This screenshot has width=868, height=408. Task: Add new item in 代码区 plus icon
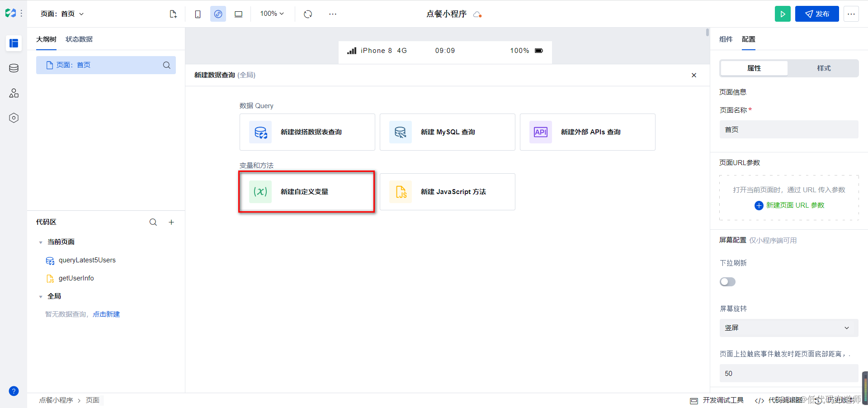(x=171, y=222)
